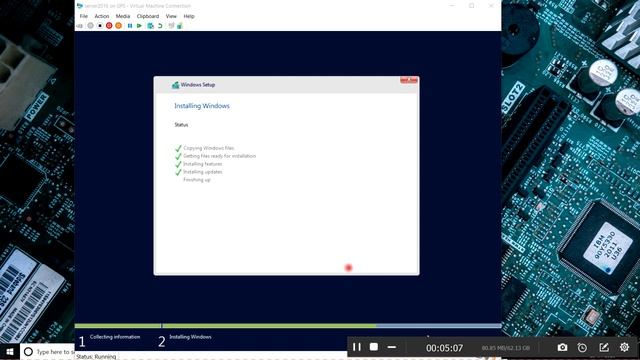Image resolution: width=640 pixels, height=360 pixels.
Task: Click 'Getting files ready for installation' line
Action: pyautogui.click(x=219, y=156)
